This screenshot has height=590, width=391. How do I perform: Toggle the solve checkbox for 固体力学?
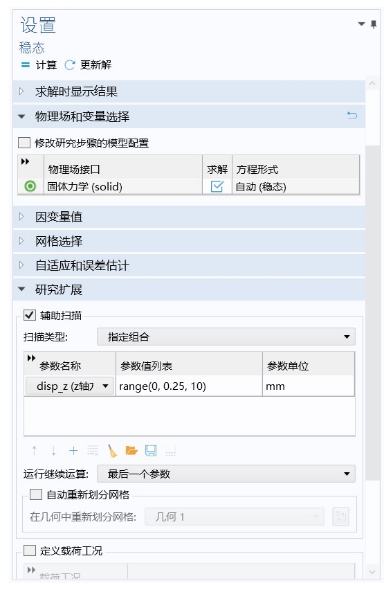coord(217,186)
